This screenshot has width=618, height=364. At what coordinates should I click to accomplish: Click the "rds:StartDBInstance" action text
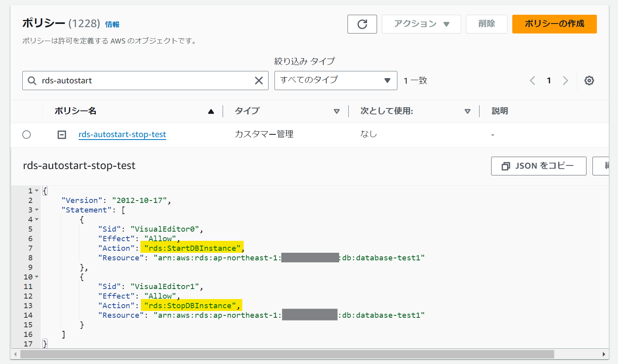tap(192, 248)
